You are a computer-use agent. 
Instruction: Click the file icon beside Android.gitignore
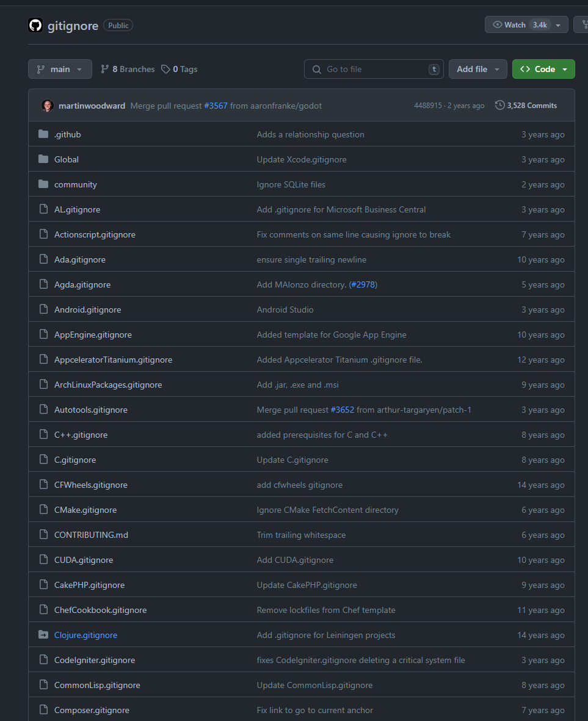tap(44, 310)
